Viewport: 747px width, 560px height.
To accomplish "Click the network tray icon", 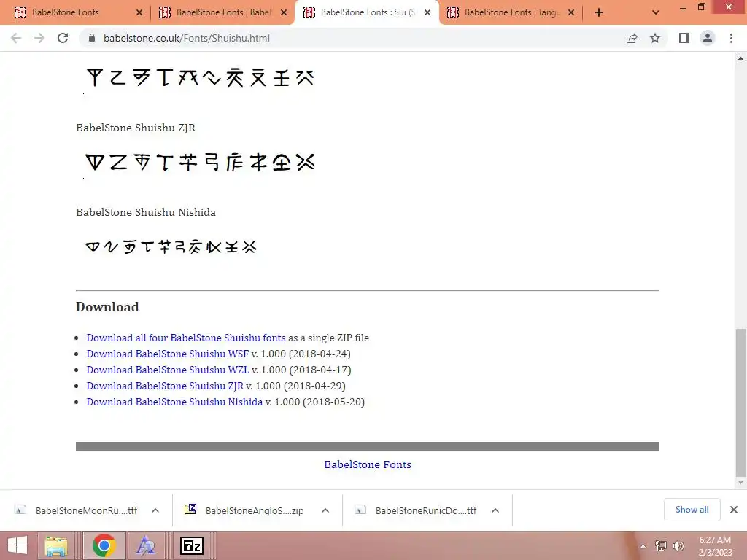I will (x=660, y=546).
